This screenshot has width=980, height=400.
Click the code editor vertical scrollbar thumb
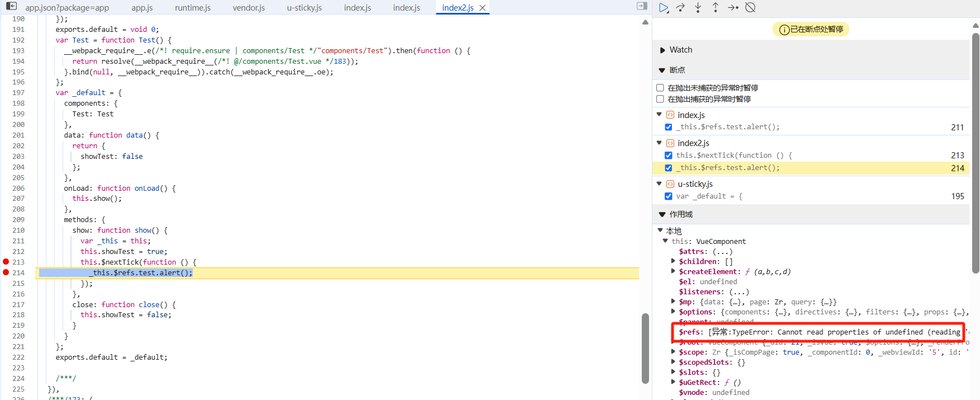tap(645, 347)
